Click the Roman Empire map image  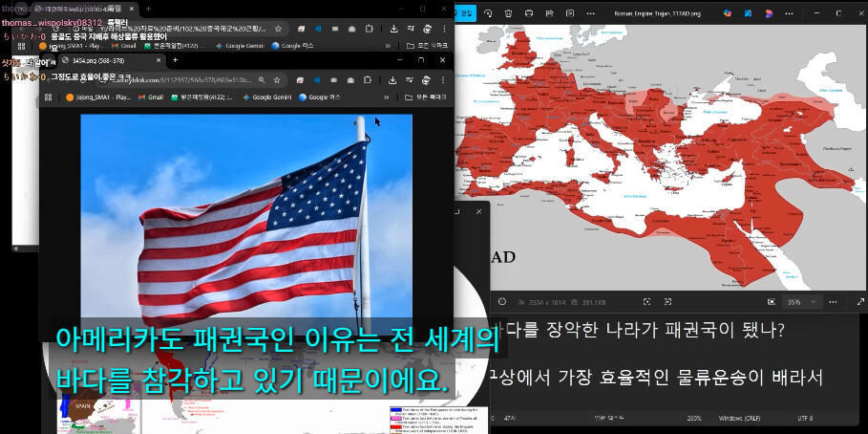[x=662, y=157]
